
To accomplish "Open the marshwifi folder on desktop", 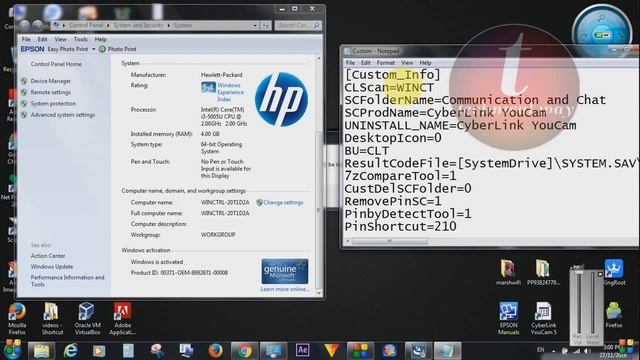I will pyautogui.click(x=508, y=271).
